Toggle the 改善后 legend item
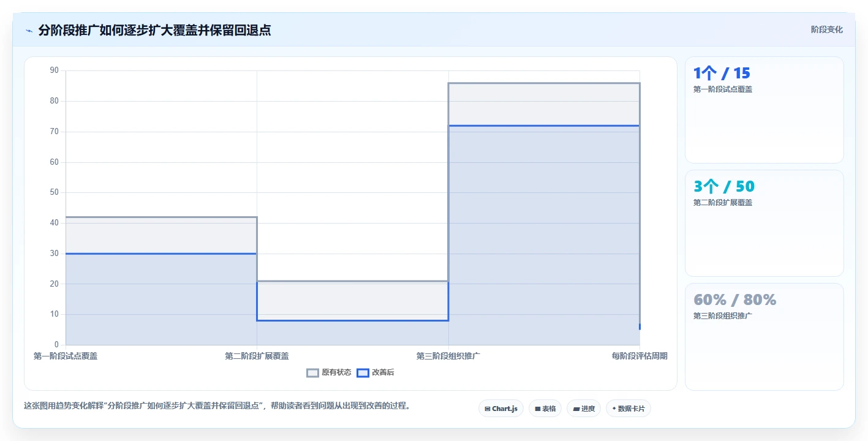This screenshot has height=441, width=868. tap(376, 372)
